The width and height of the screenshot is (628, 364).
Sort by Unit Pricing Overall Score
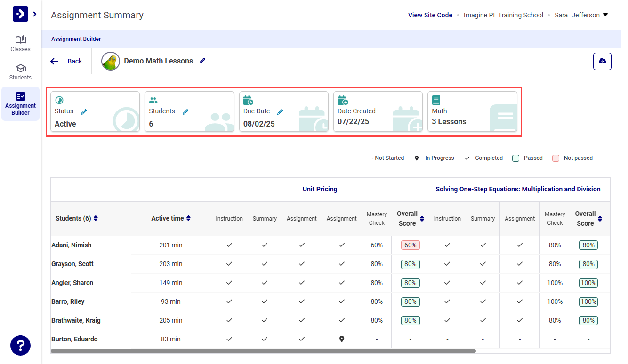tap(422, 219)
